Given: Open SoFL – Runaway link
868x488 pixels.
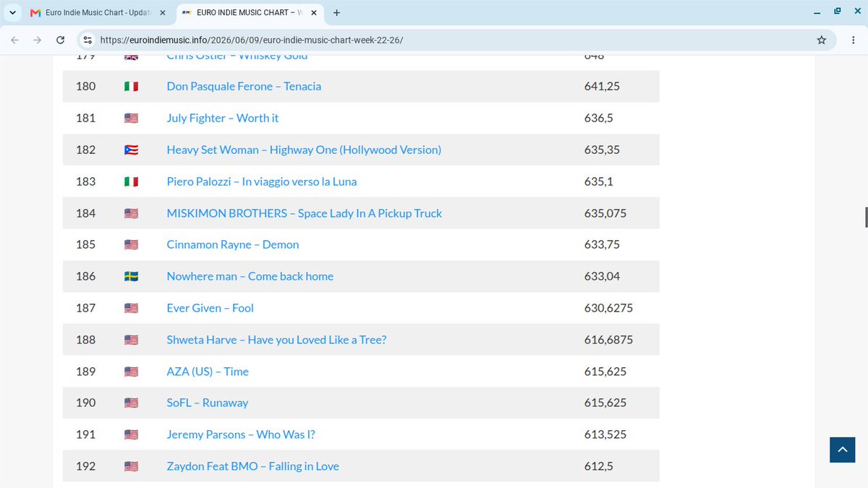Looking at the screenshot, I should pos(208,403).
